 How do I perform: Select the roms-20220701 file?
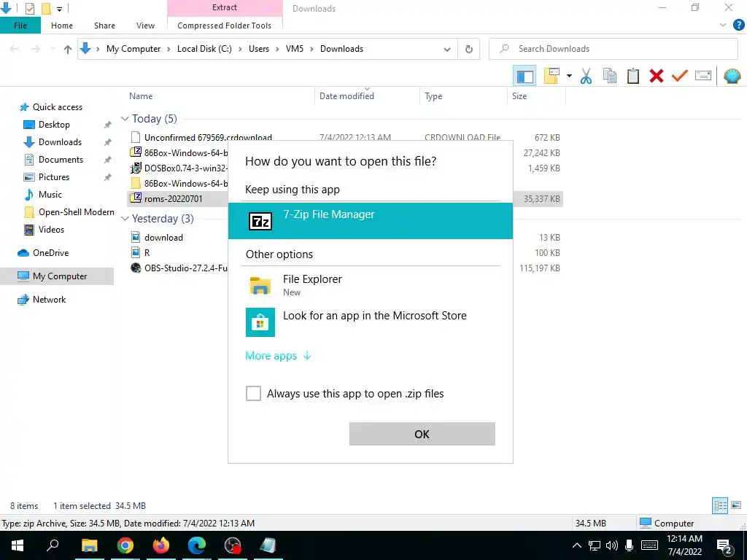(174, 199)
